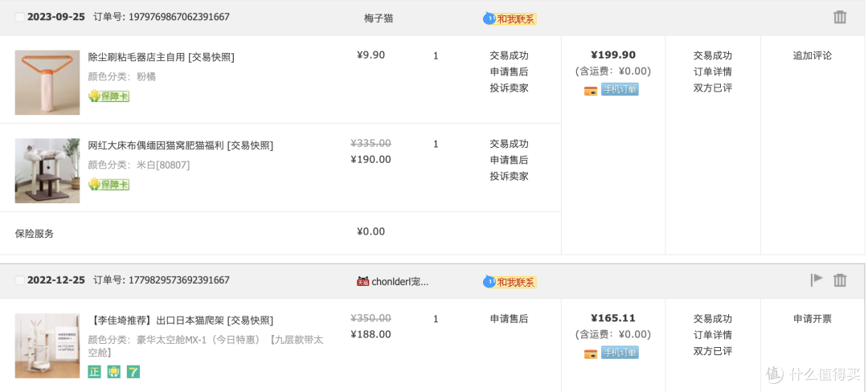Click 追加评论 for the 梅子猫 order
868x392 pixels.
coord(812,55)
